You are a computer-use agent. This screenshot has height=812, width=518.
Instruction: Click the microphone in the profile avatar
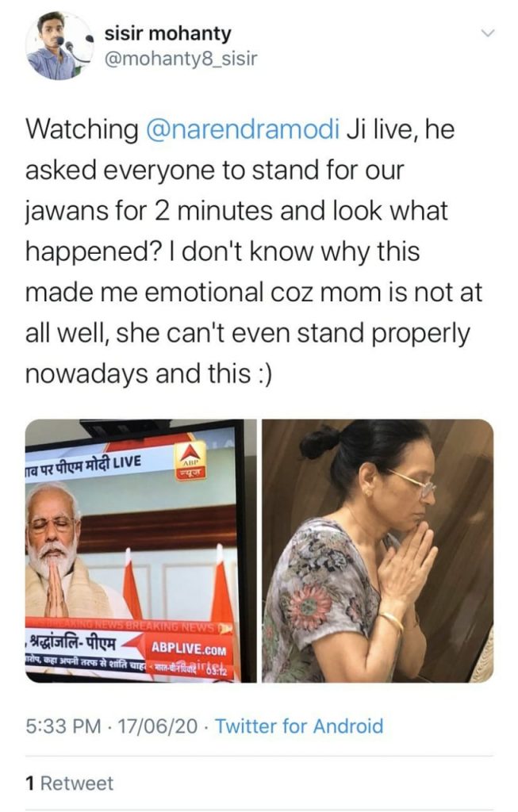pyautogui.click(x=67, y=46)
